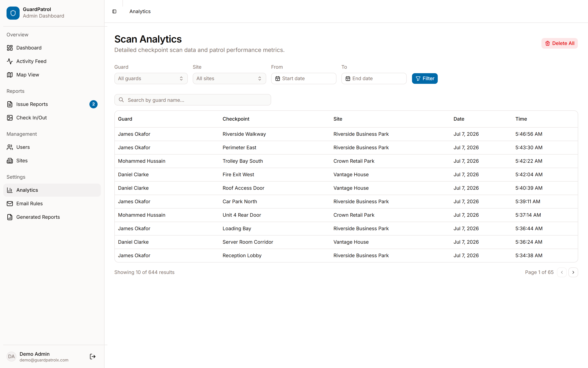Click the log out icon
The width and height of the screenshot is (588, 368).
click(92, 357)
